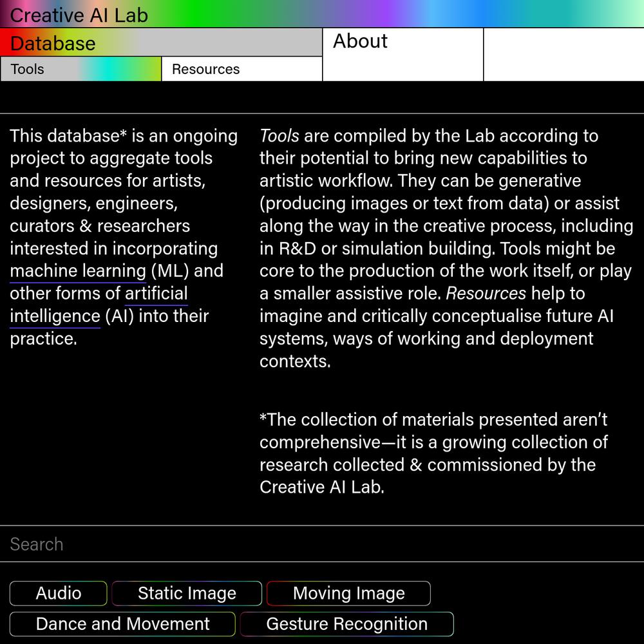Filter by the Static Image tag
Image resolution: width=644 pixels, height=644 pixels.
point(187,593)
